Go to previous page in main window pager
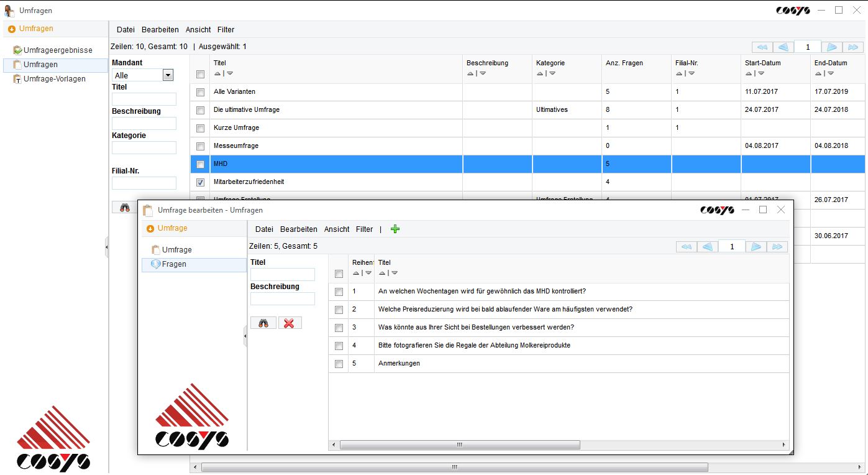 [783, 47]
